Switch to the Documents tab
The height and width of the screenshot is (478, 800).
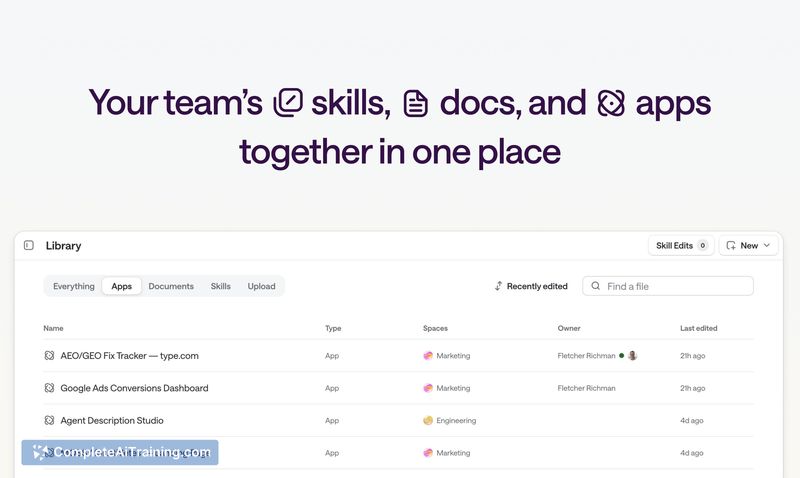coord(171,286)
